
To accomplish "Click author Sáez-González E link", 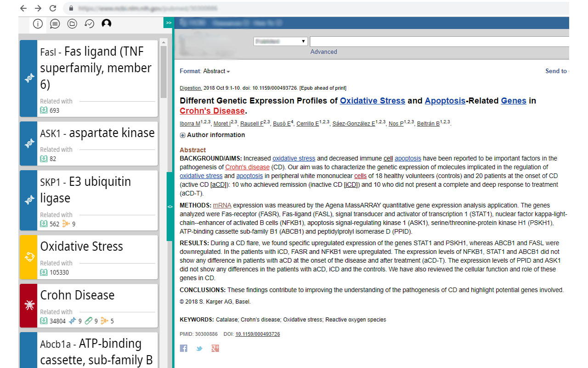I will (x=354, y=124).
